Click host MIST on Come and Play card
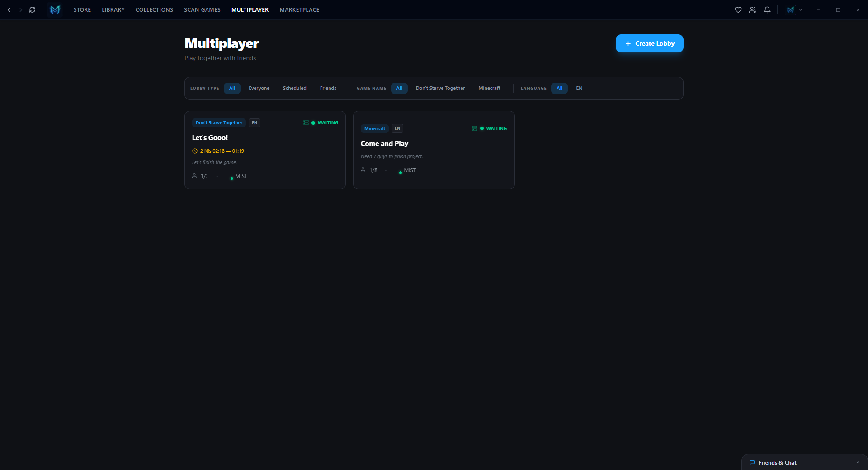The height and width of the screenshot is (470, 868). 410,170
